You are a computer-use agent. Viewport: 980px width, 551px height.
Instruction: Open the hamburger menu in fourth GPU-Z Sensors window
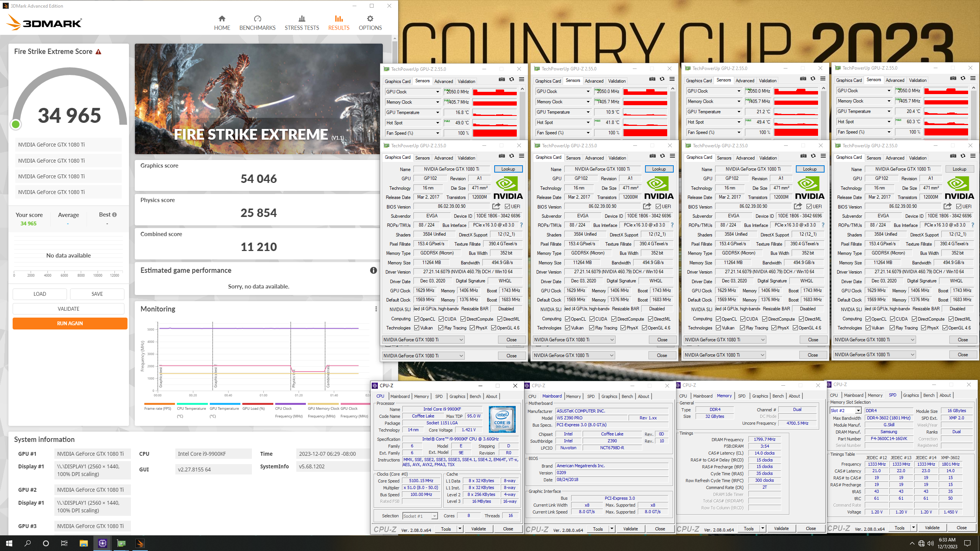click(973, 78)
